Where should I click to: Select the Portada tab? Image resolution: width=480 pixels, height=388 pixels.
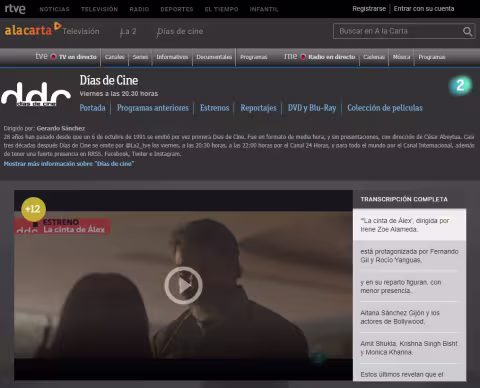pos(92,108)
